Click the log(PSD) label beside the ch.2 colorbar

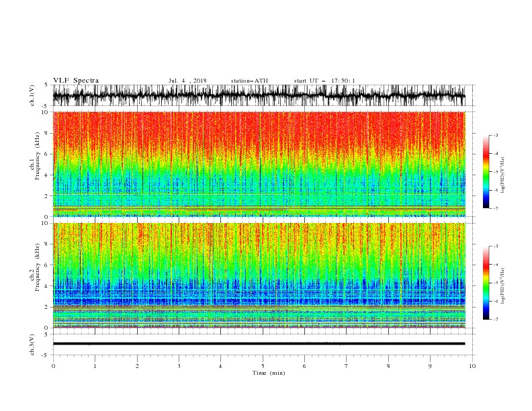point(502,286)
